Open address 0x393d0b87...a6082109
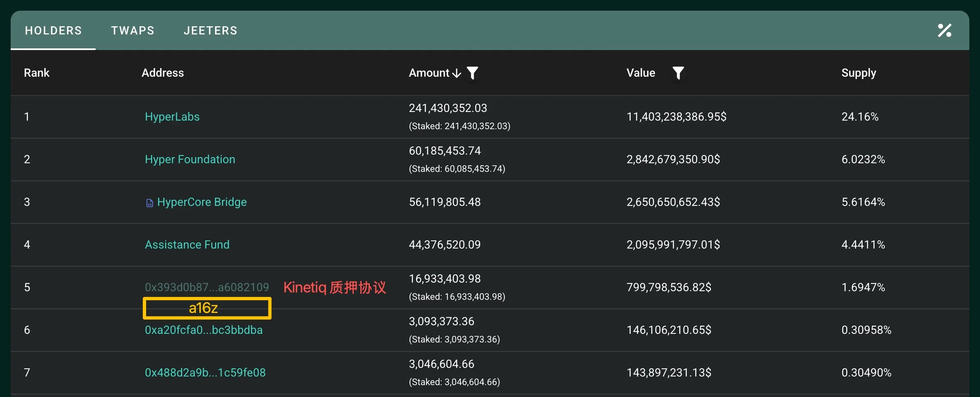Screen dimensions: 980x397 (207, 287)
